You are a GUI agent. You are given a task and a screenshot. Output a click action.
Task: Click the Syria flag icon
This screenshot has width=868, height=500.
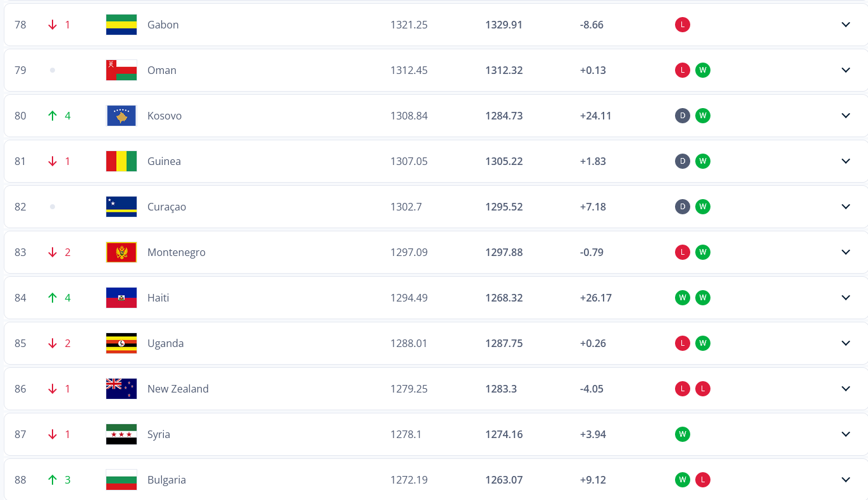click(x=121, y=434)
